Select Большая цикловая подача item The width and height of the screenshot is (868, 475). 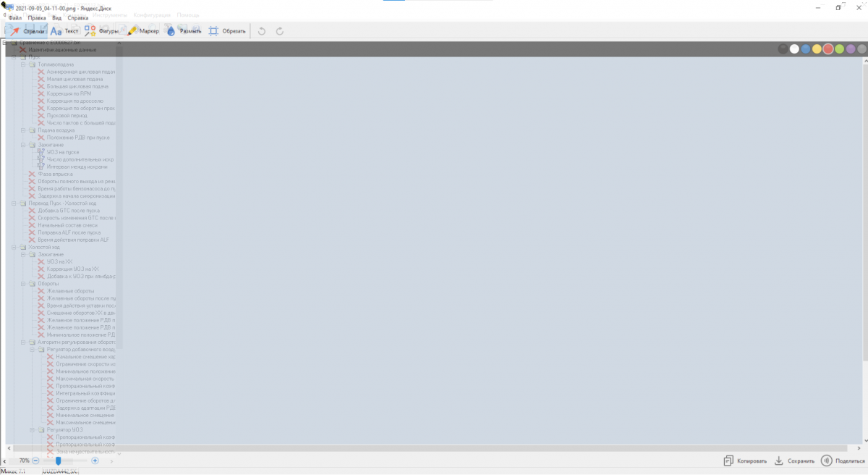[77, 86]
